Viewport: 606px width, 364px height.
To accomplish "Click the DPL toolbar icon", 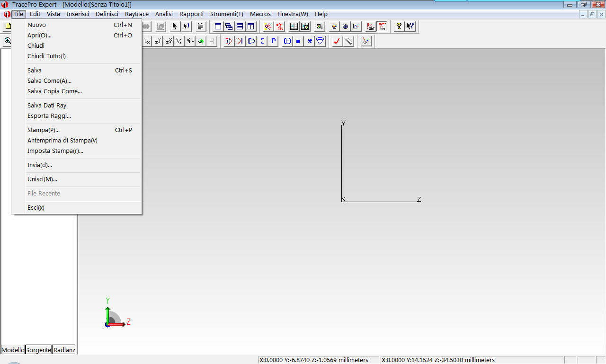I will click(x=382, y=27).
